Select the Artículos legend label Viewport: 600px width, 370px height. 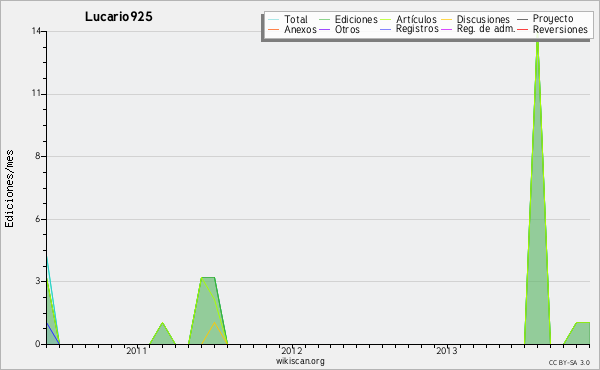416,19
